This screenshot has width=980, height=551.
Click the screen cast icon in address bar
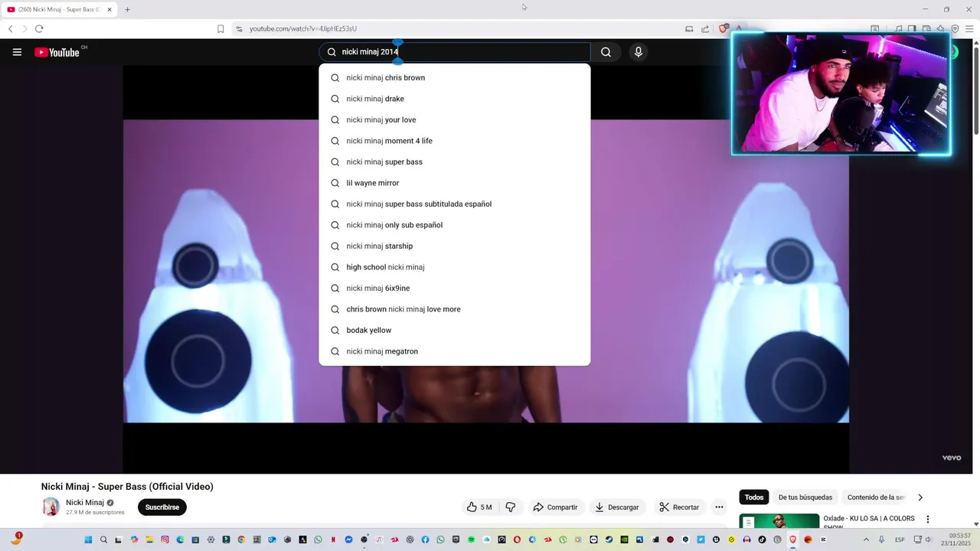pos(689,29)
